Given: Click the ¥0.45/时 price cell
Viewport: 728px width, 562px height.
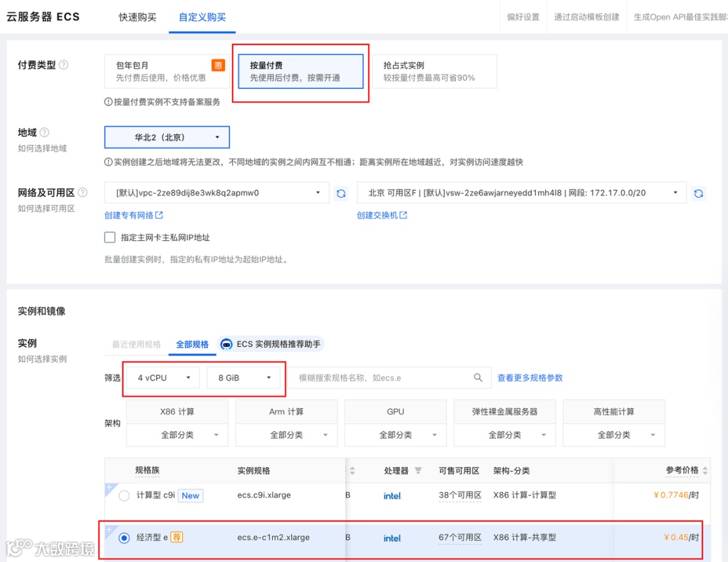Looking at the screenshot, I should (681, 537).
